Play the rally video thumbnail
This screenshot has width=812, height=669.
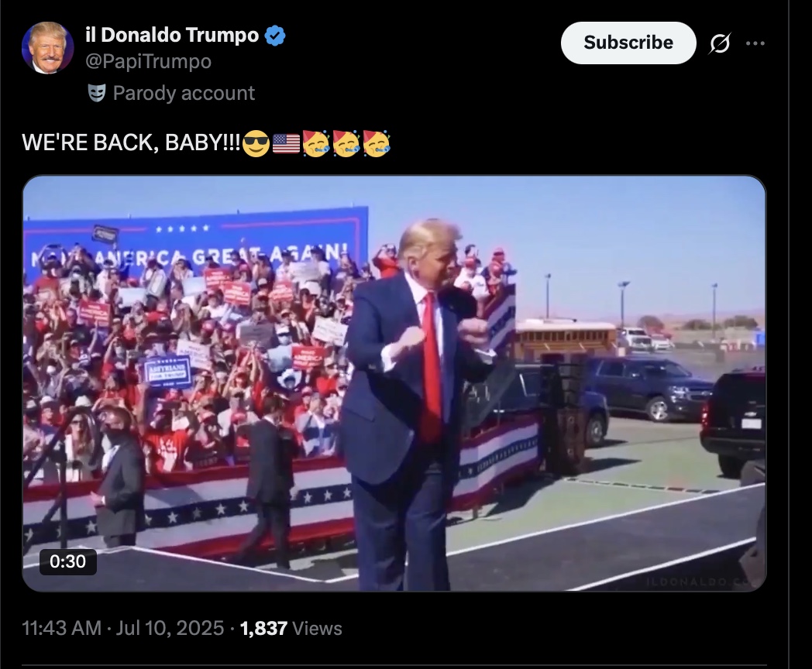(x=394, y=383)
